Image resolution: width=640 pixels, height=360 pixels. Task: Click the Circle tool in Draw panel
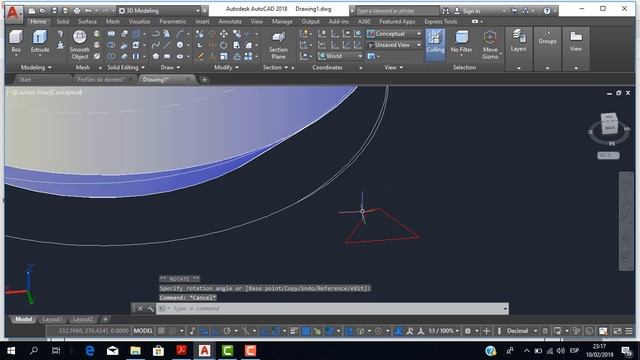(180, 45)
